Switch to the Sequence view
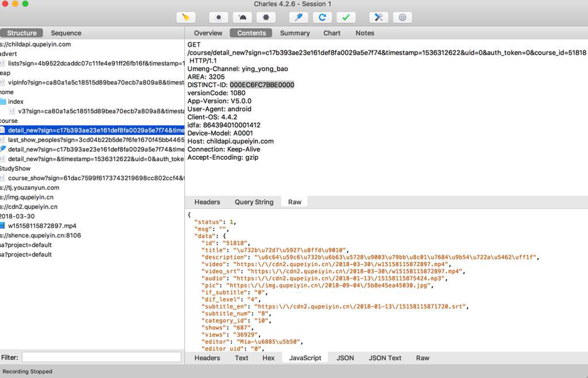The width and height of the screenshot is (588, 378). click(x=66, y=33)
